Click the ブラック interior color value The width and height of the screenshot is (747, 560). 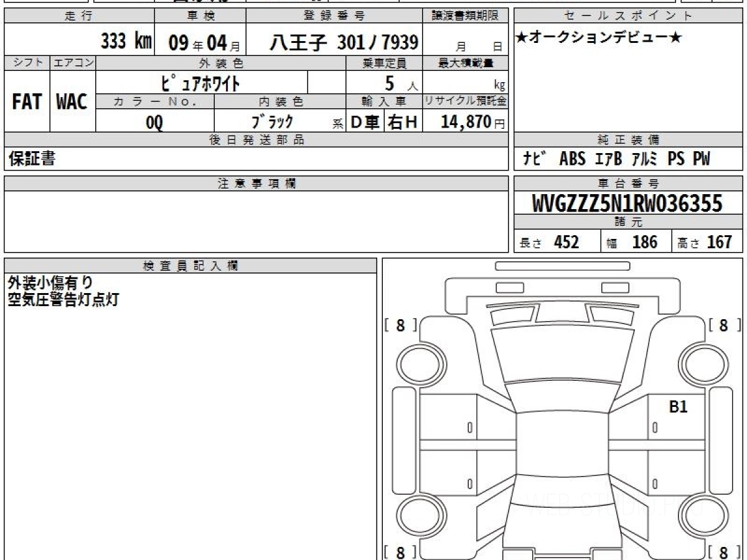tap(272, 122)
